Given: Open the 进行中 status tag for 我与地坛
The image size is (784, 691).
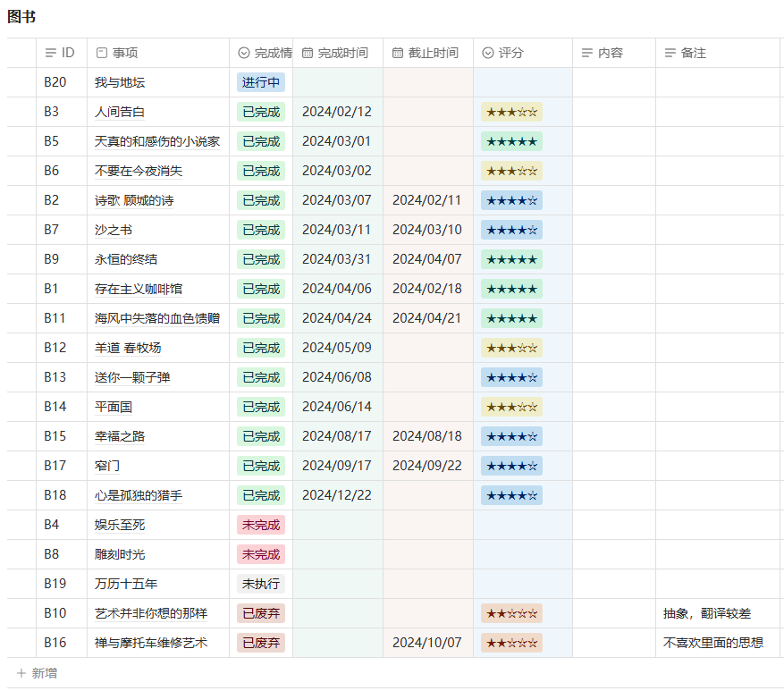Looking at the screenshot, I should click(261, 83).
